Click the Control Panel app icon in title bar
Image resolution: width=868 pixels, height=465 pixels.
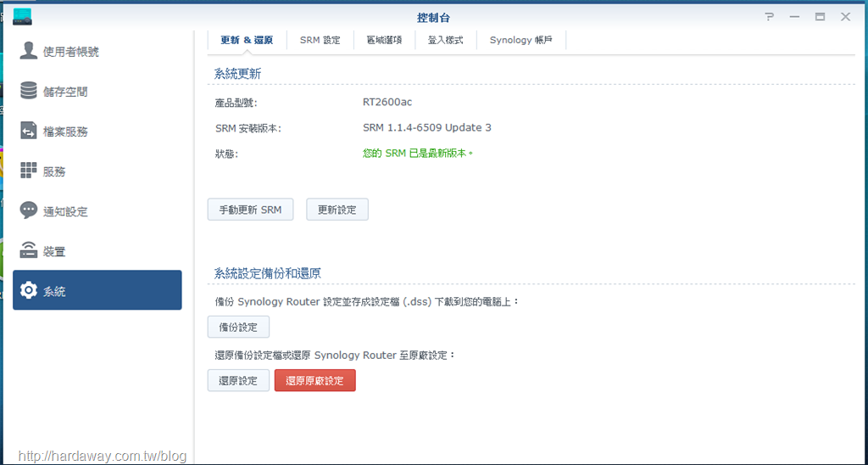pyautogui.click(x=23, y=17)
